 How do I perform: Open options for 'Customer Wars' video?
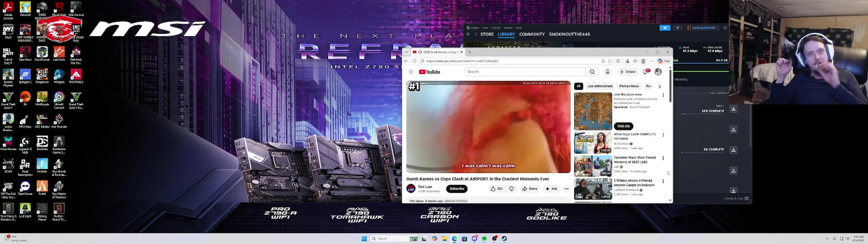[663, 158]
